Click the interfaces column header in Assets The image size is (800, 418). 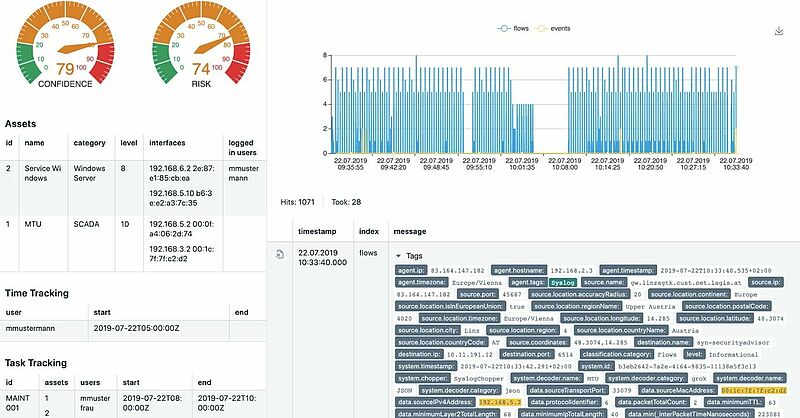tap(167, 143)
